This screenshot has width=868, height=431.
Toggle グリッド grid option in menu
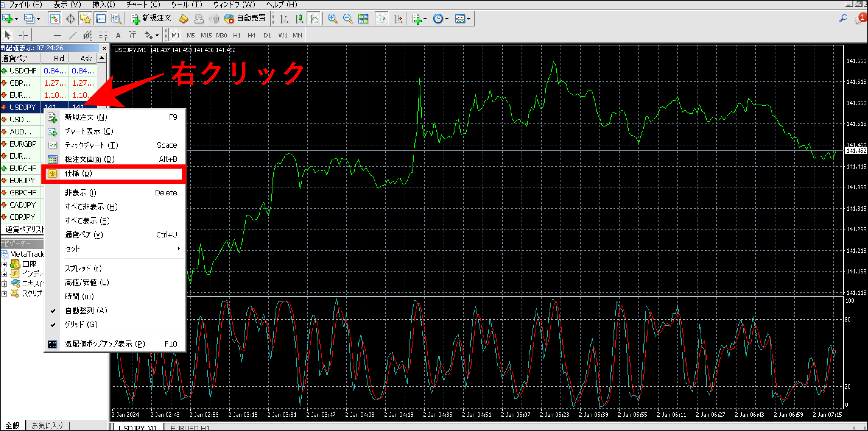(x=81, y=324)
